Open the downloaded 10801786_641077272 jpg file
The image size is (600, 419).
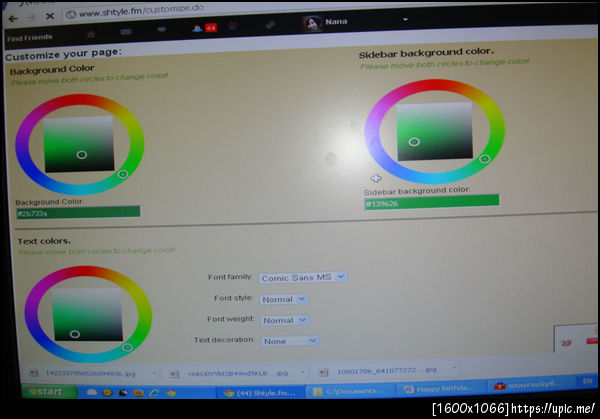[386, 371]
